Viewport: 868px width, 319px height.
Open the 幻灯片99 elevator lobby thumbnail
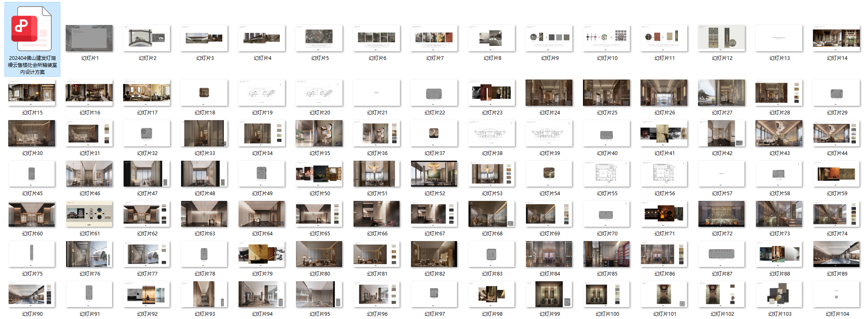pos(549,294)
